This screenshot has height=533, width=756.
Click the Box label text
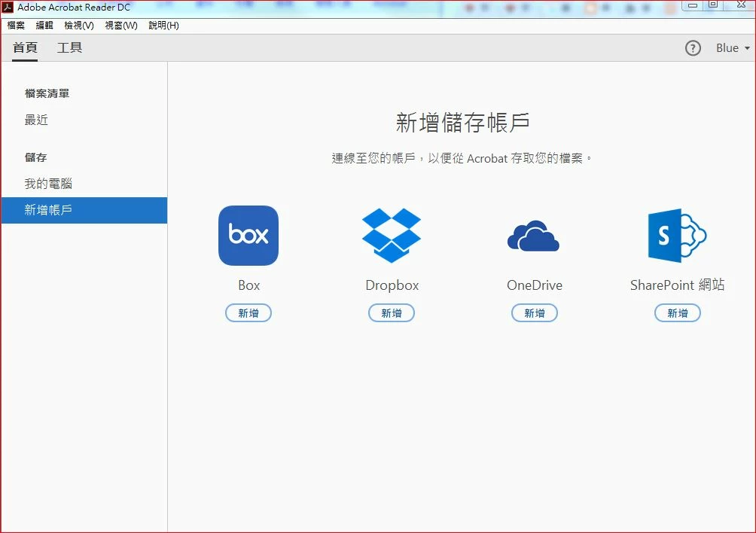(248, 285)
